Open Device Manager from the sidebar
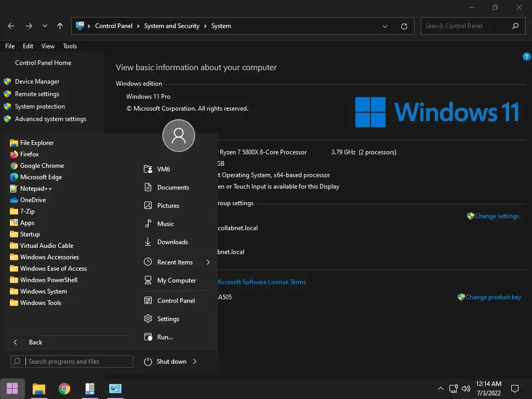Viewport: 532px width, 399px height. pos(37,82)
